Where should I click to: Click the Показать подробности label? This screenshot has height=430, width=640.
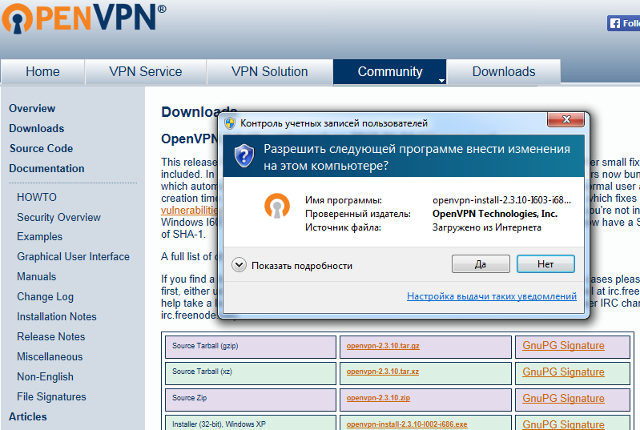point(302,266)
